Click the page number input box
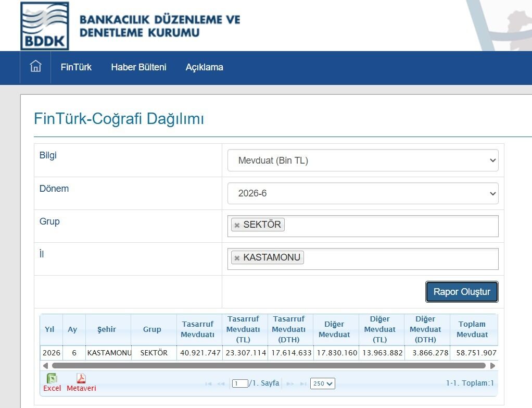The image size is (532, 408). 240,384
